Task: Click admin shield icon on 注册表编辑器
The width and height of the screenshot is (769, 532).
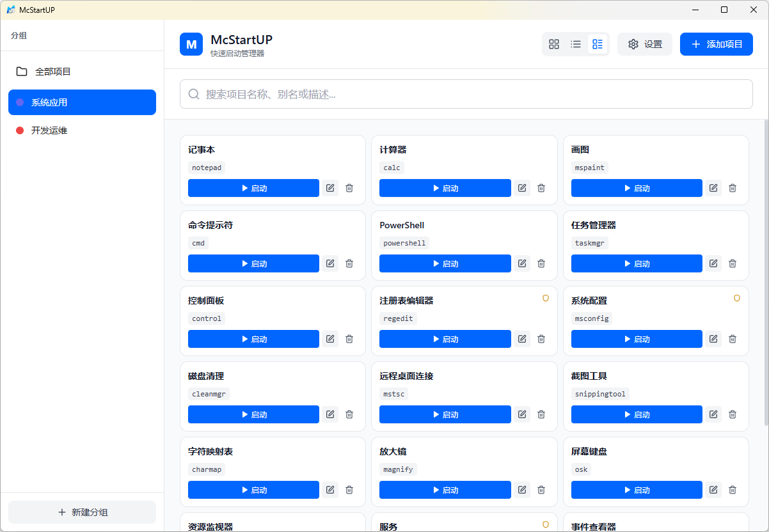Action: pos(546,298)
